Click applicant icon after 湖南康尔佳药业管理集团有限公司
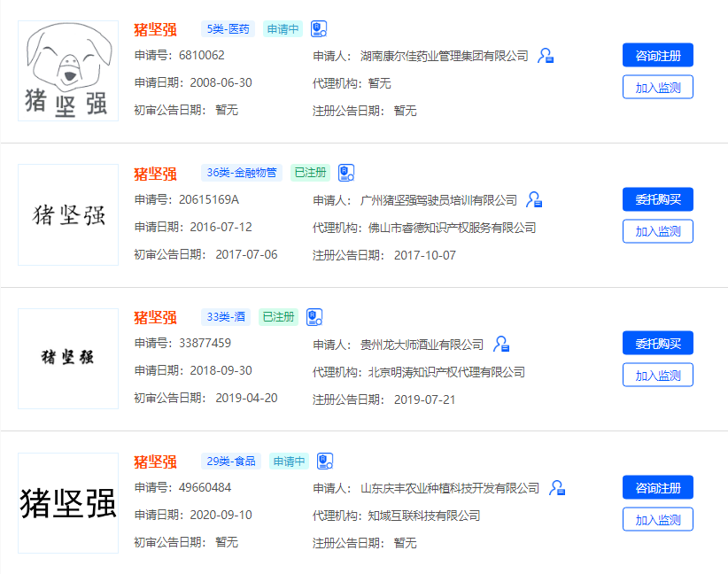 [546, 56]
